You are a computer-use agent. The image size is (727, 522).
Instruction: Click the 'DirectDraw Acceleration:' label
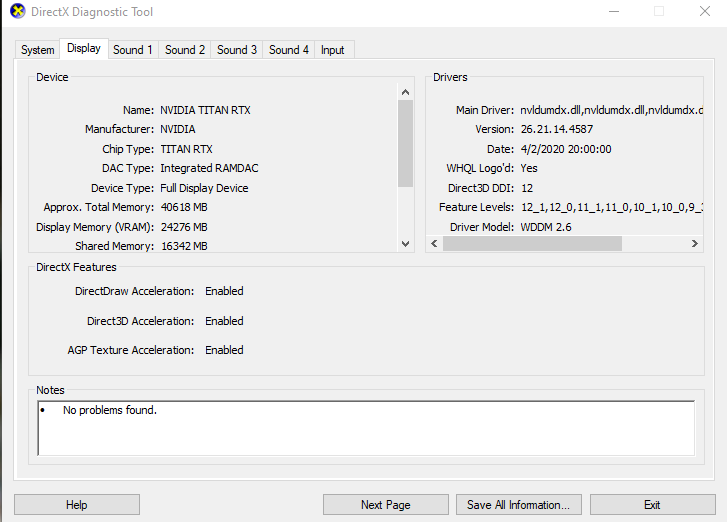pyautogui.click(x=134, y=291)
